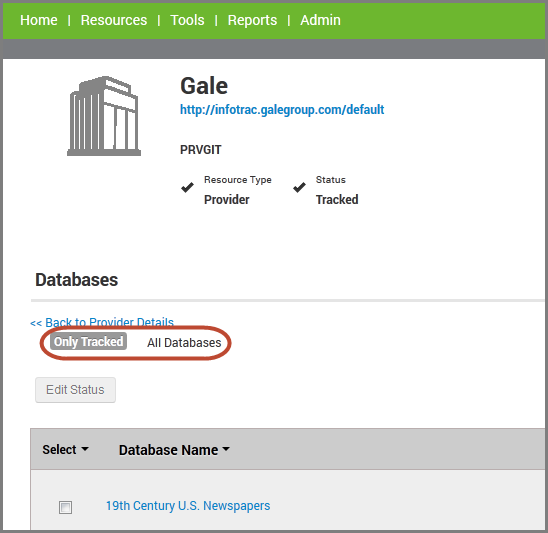Click the Provider resource type value
The height and width of the screenshot is (533, 548).
pyautogui.click(x=226, y=200)
